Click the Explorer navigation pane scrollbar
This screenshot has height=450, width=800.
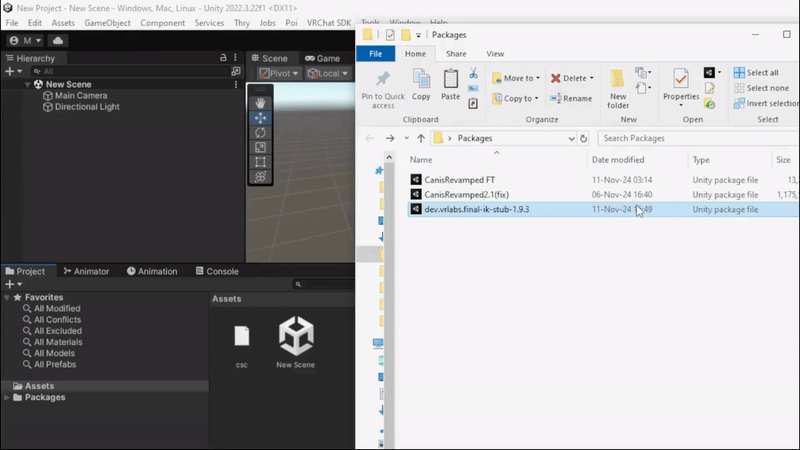pyautogui.click(x=389, y=301)
